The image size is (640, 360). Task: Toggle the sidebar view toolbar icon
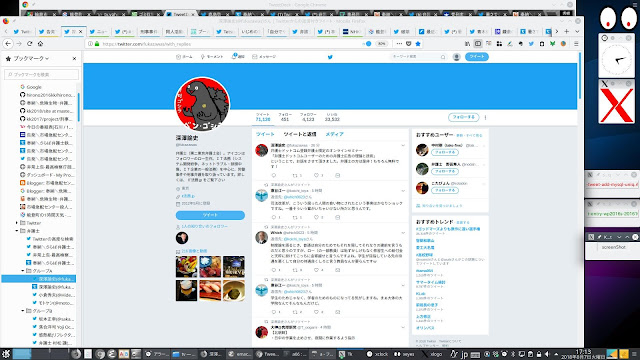click(478, 44)
